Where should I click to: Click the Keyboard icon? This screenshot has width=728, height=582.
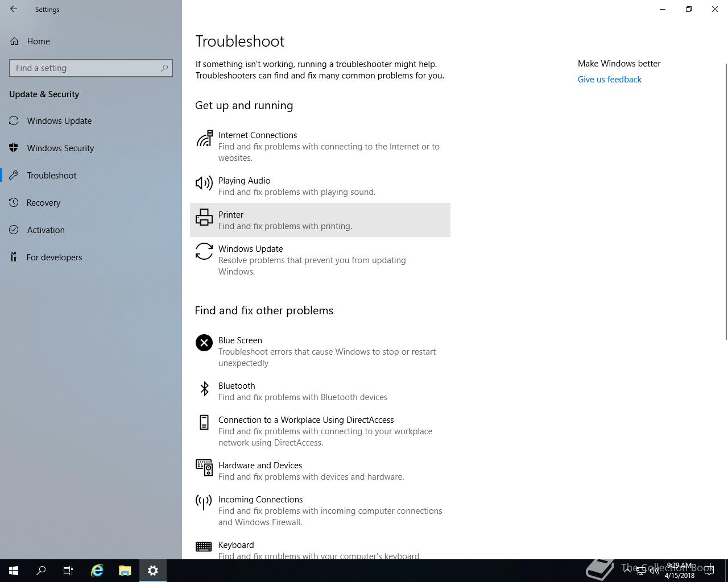[204, 546]
